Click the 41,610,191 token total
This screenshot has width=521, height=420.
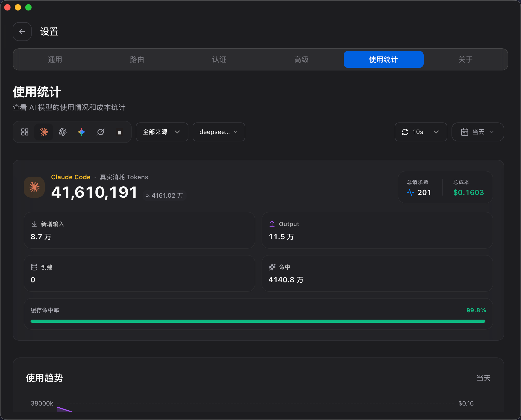pyautogui.click(x=94, y=192)
